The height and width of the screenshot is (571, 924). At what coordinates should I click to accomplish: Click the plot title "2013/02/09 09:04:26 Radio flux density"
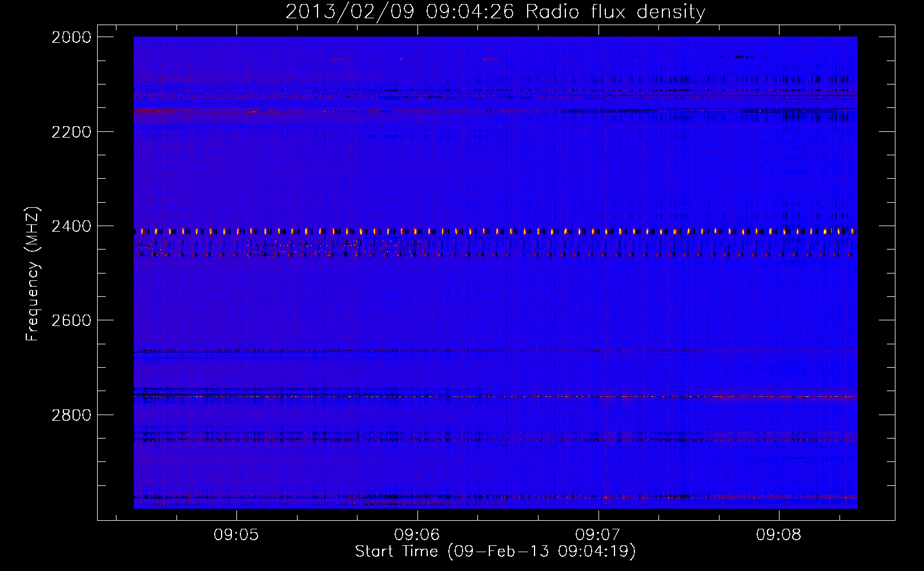pyautogui.click(x=495, y=12)
